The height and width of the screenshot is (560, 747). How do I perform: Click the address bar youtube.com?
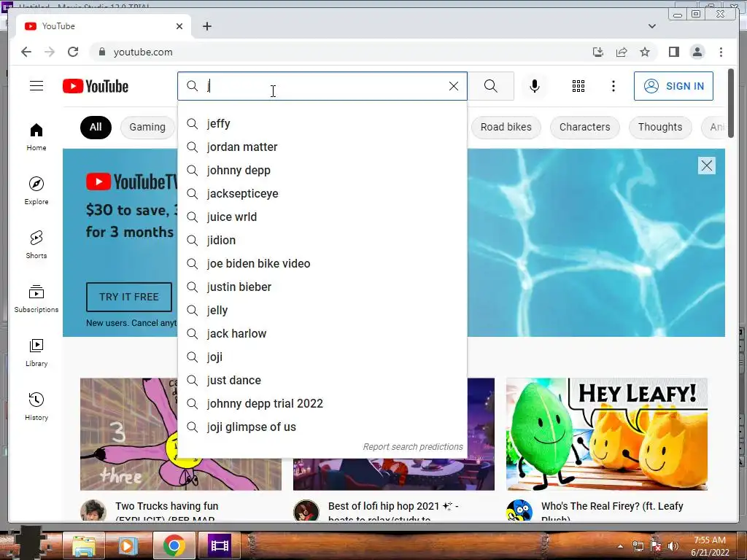143,52
